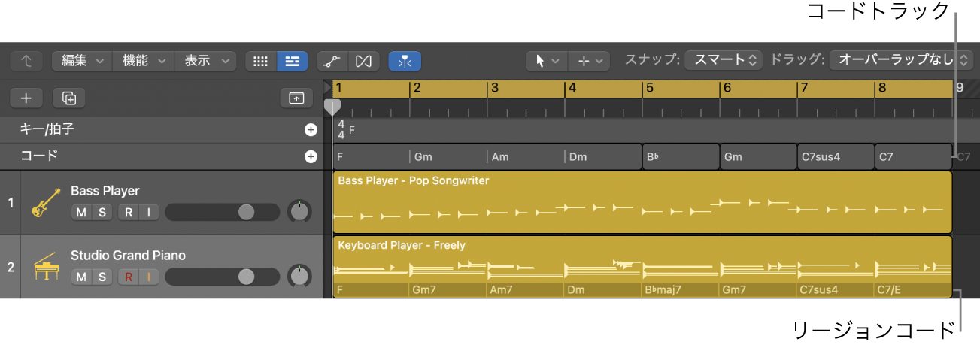Click the C7/E region chord
This screenshot has height=348, width=980.
pyautogui.click(x=914, y=290)
